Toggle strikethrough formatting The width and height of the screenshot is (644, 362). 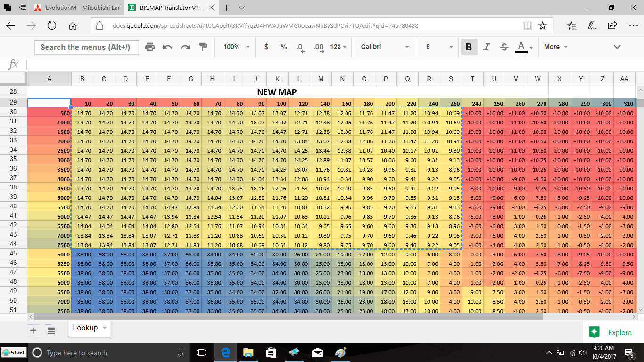tap(504, 47)
